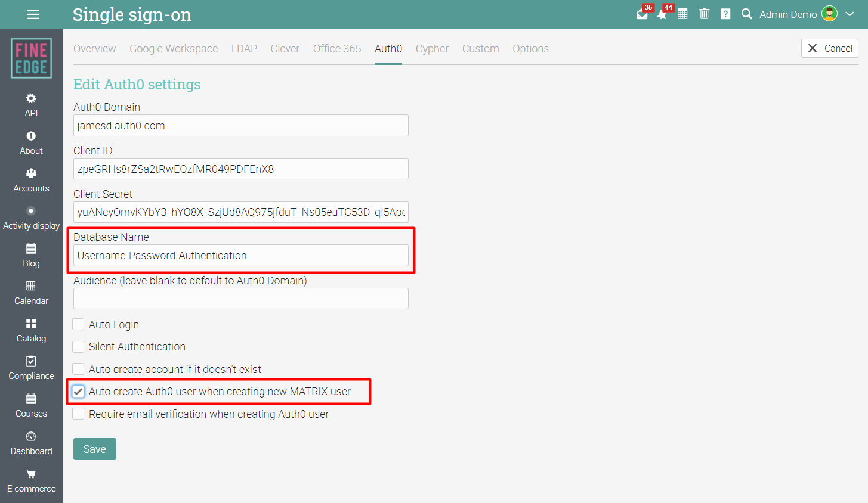Click the Auth0 Domain input field
The image size is (868, 503).
click(x=241, y=126)
